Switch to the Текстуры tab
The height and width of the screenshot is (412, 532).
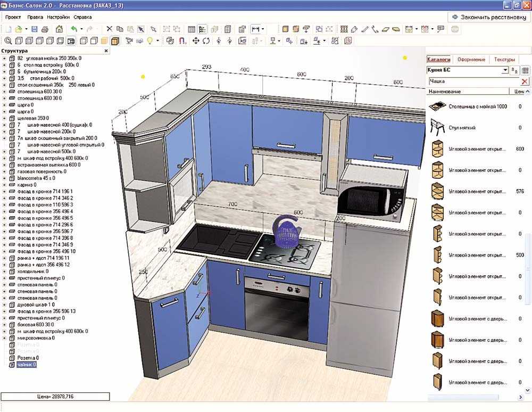coord(504,60)
